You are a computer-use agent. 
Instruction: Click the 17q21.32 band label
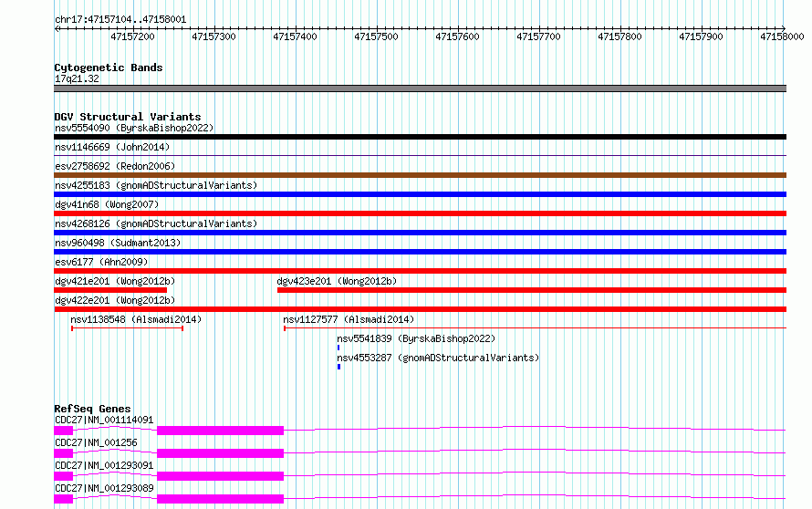[x=77, y=78]
